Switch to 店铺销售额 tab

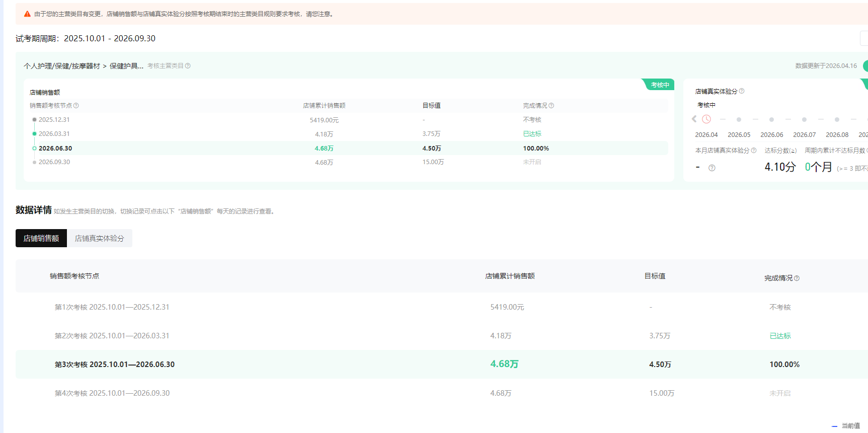pos(41,238)
